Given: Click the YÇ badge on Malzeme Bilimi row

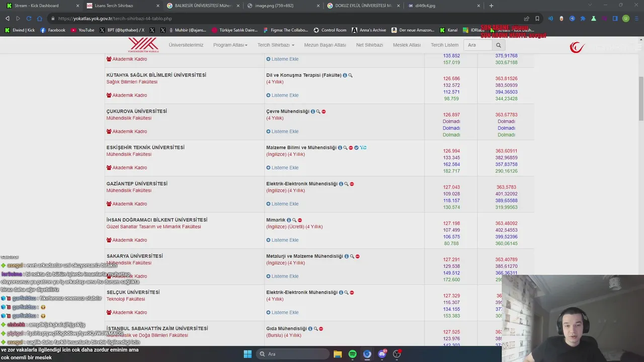Looking at the screenshot, I should tap(363, 148).
